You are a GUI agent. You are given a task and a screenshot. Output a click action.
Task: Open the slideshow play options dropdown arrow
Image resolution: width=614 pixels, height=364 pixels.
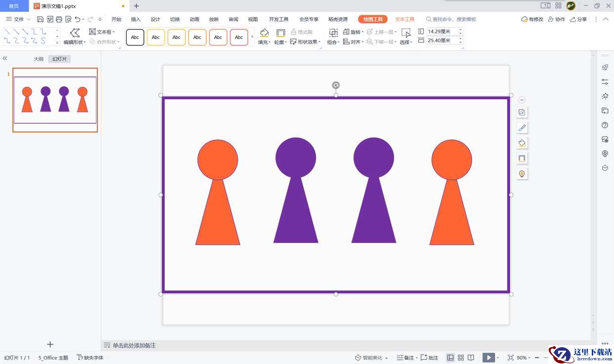498,358
